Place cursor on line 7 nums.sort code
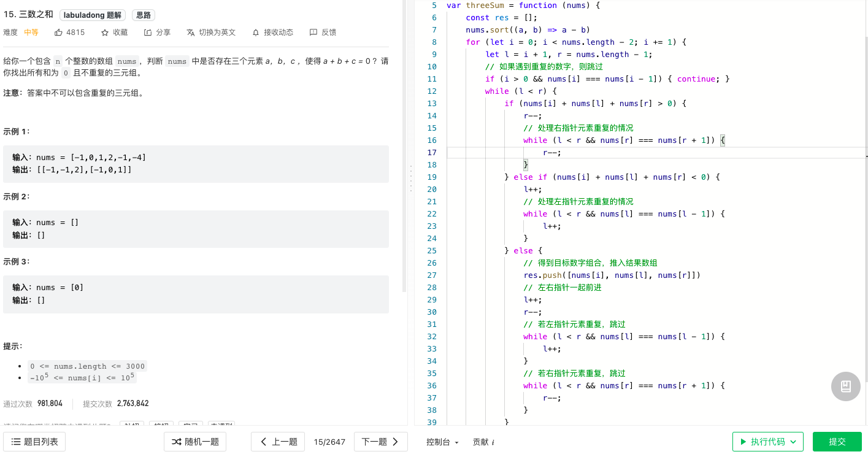Viewport: 868px width, 457px height. [528, 29]
